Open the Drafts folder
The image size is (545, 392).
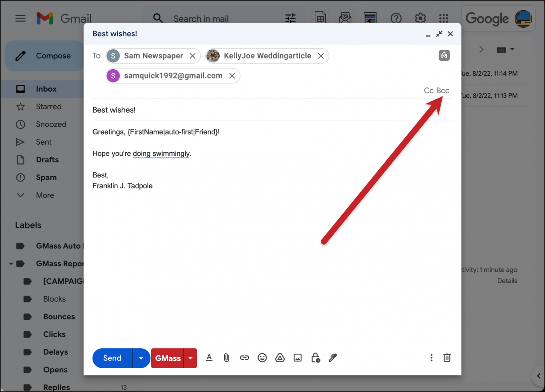click(47, 160)
